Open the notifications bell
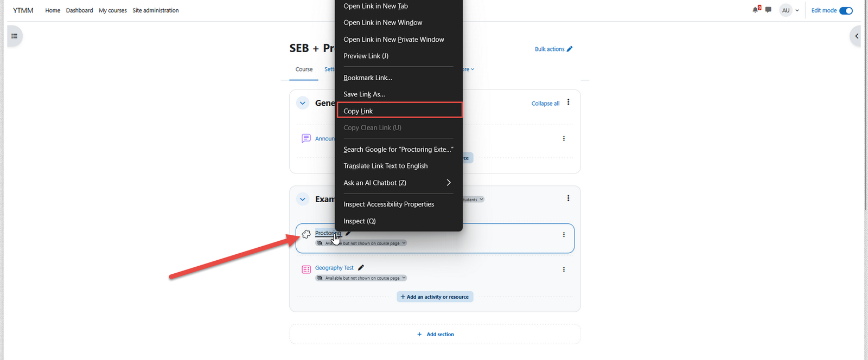The width and height of the screenshot is (868, 360). [755, 10]
